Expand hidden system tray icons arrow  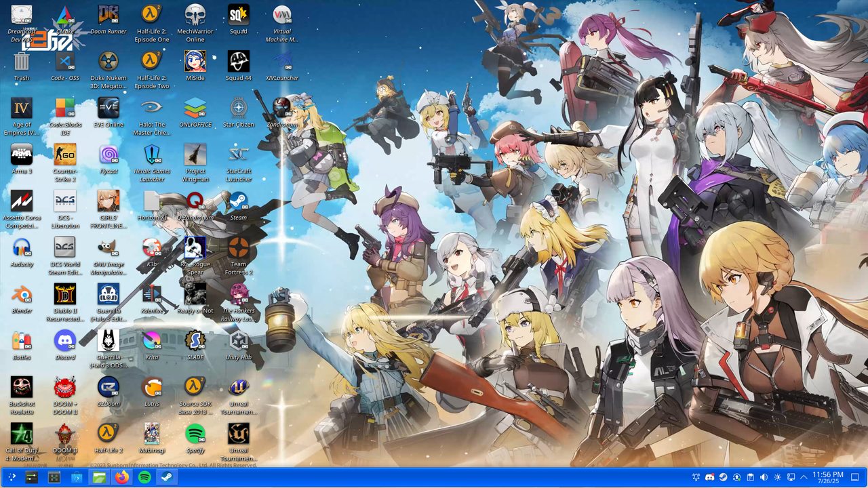point(804,478)
